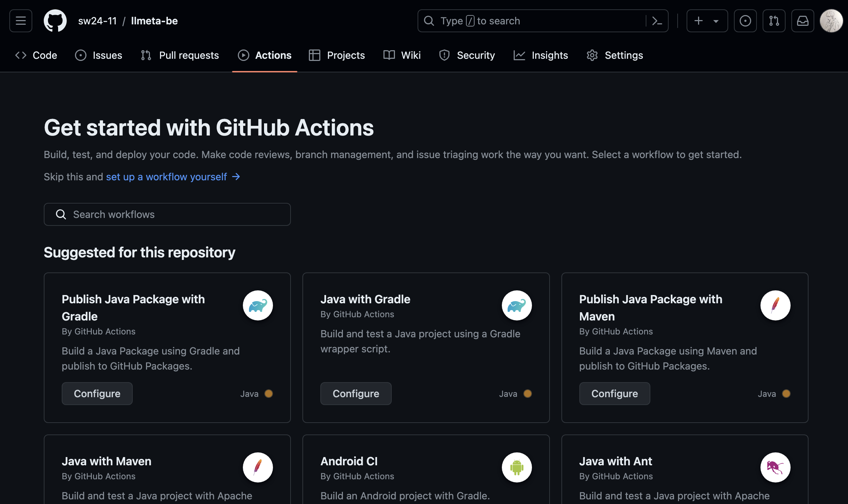848x504 pixels.
Task: Open the notifications inbox icon
Action: click(x=802, y=21)
